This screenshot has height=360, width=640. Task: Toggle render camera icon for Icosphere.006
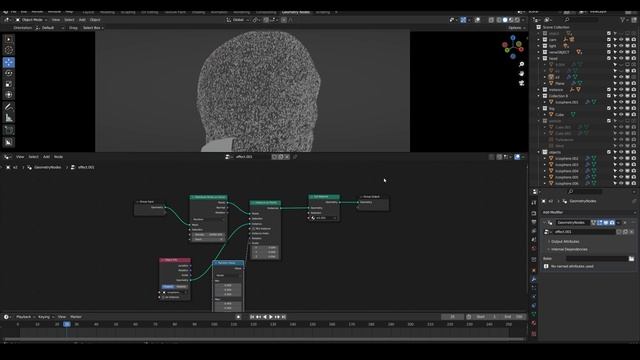(633, 184)
